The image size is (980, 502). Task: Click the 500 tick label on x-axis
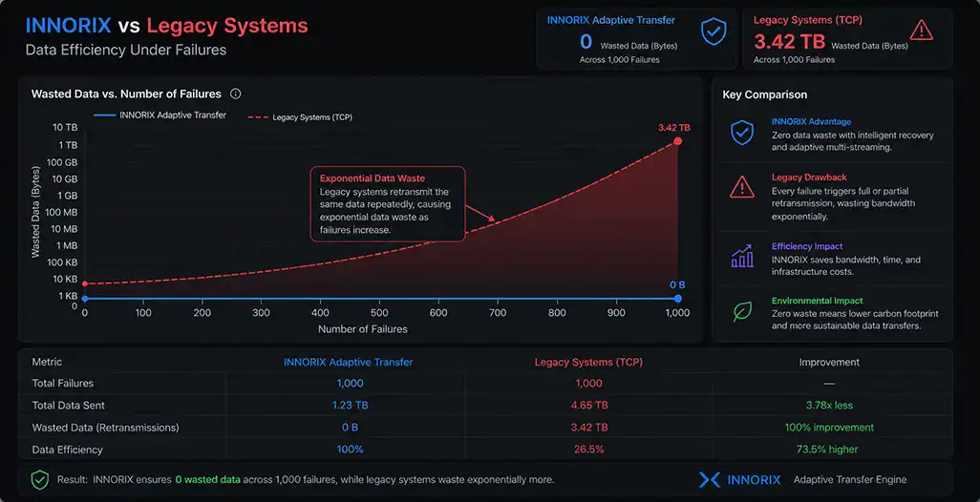click(x=379, y=313)
